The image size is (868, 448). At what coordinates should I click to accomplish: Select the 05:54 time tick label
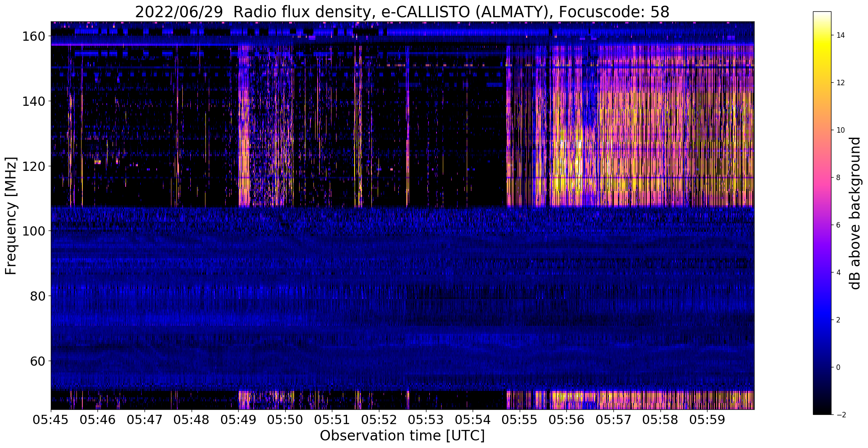[473, 419]
